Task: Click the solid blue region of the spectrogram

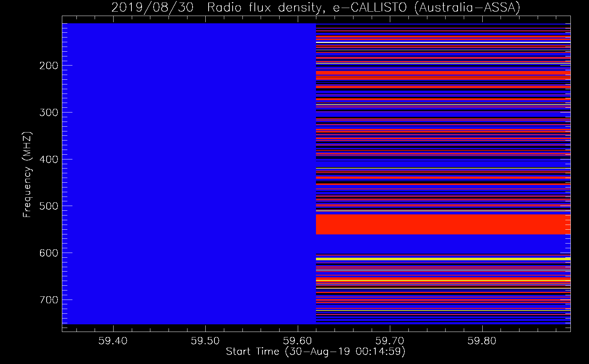Action: 189,174
